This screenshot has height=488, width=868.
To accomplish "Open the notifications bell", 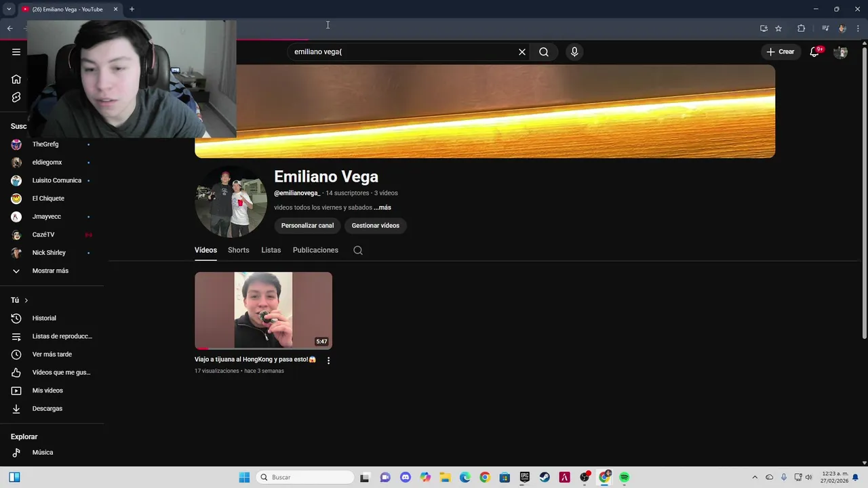I will tap(815, 52).
